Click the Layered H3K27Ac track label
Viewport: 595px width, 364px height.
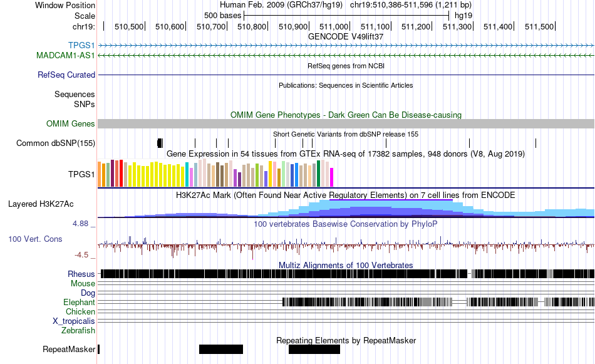pos(41,204)
